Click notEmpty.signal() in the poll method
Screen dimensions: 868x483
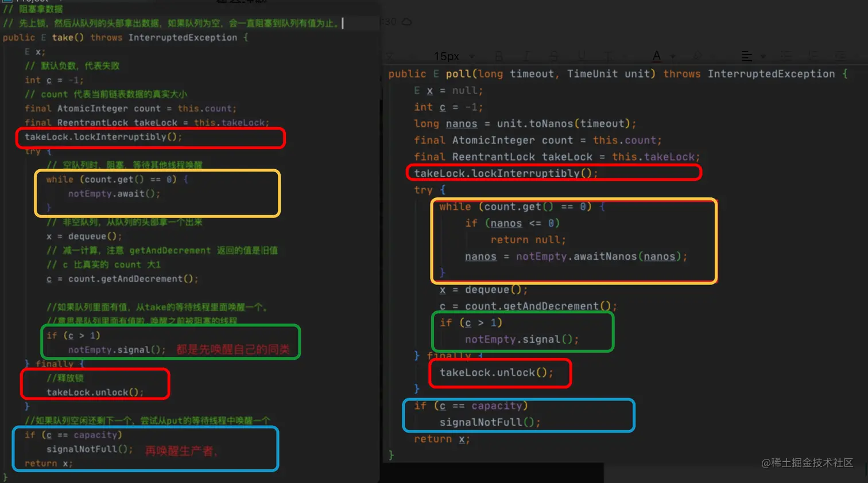pyautogui.click(x=522, y=340)
